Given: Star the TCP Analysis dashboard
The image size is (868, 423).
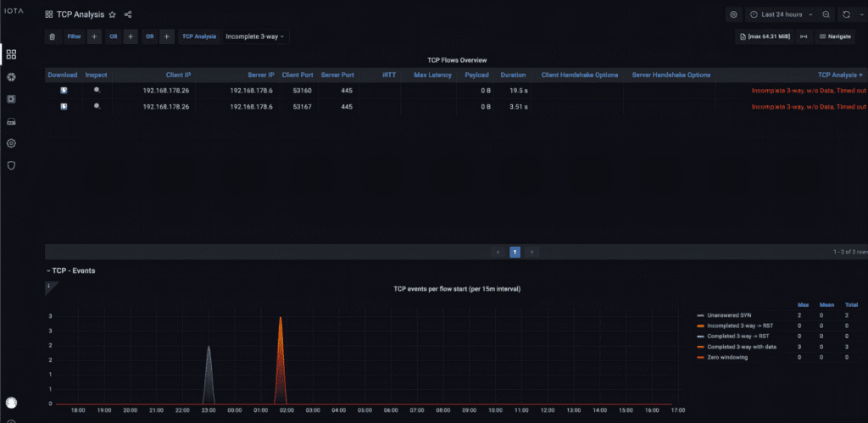Looking at the screenshot, I should tap(112, 14).
